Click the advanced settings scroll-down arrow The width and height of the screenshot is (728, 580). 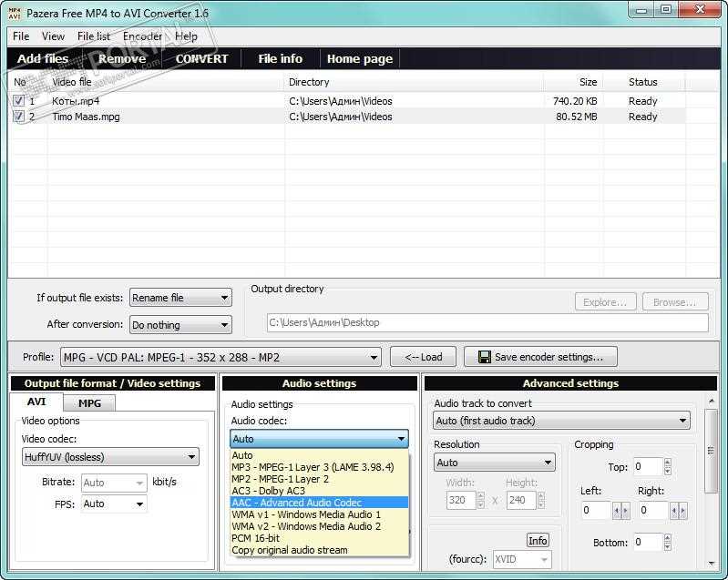pos(712,564)
